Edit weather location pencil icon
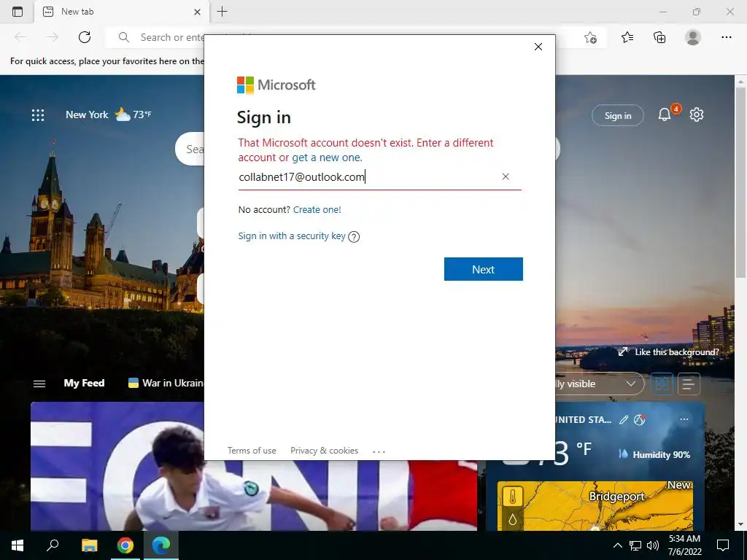Image resolution: width=747 pixels, height=560 pixels. 623,419
